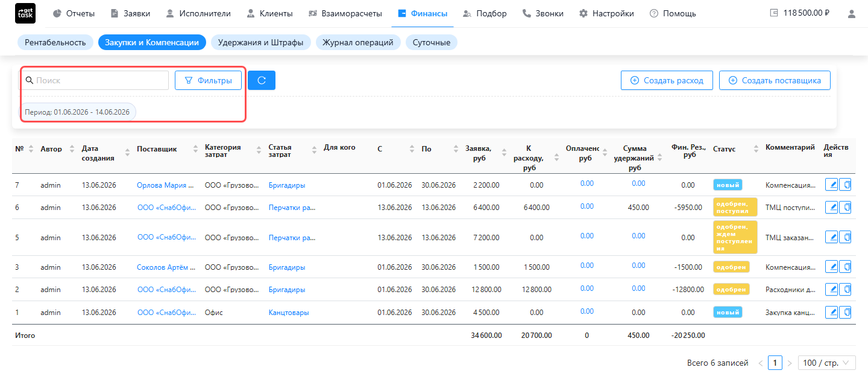Switch to the Журнал операций tab

click(358, 42)
